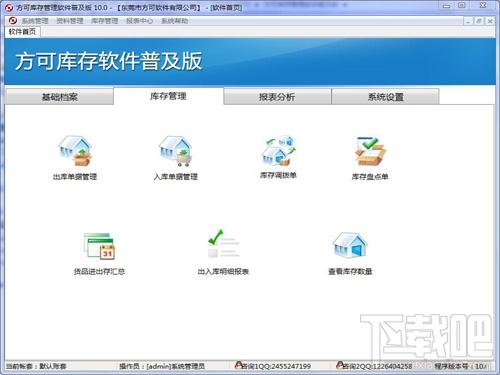Click 操作员 [admin]系统管理员 status entry
The height and width of the screenshot is (375, 500).
point(162,366)
